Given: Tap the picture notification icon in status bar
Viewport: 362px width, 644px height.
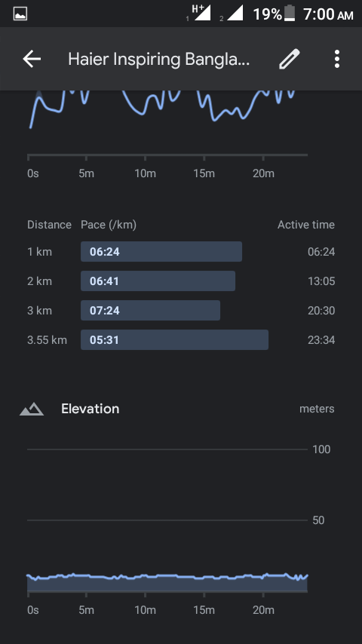Looking at the screenshot, I should (20, 14).
